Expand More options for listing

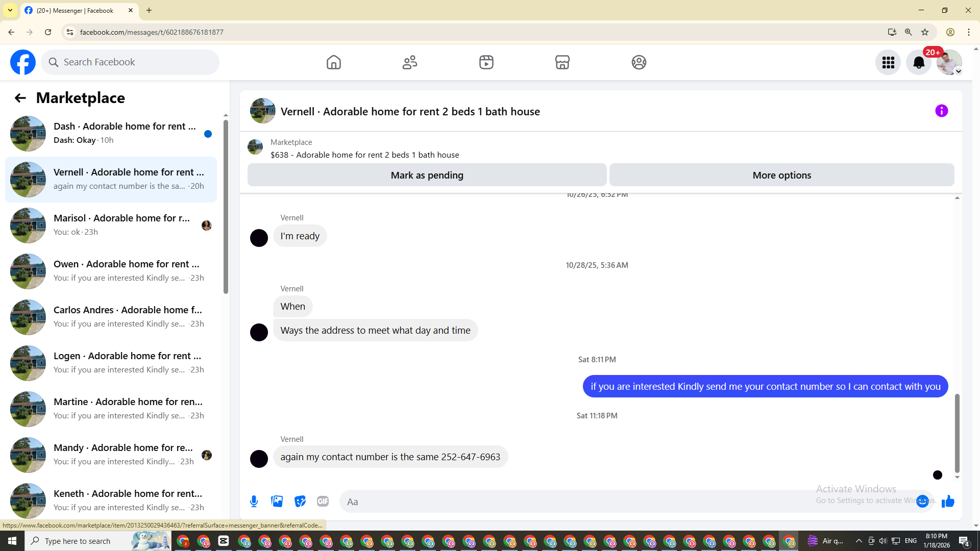point(781,175)
